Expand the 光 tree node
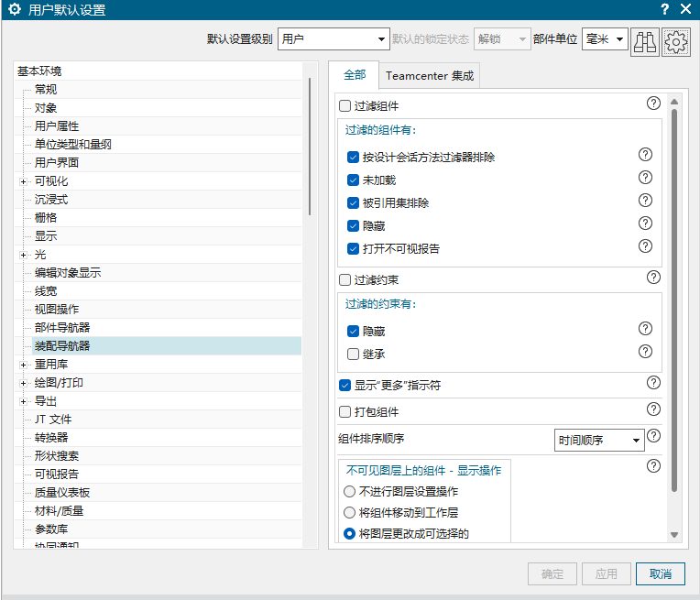This screenshot has width=700, height=600. coord(23,256)
